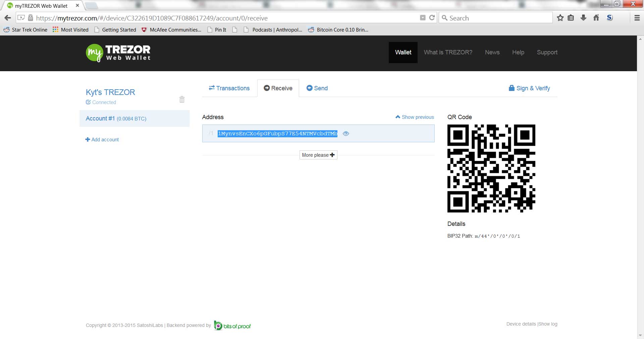Click the unnamed blank-page bookmark
Viewport: 644px width, 339px height.
[235, 30]
